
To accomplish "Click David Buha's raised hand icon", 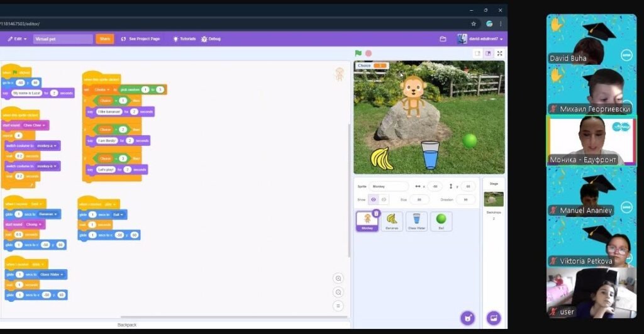I will [556, 25].
